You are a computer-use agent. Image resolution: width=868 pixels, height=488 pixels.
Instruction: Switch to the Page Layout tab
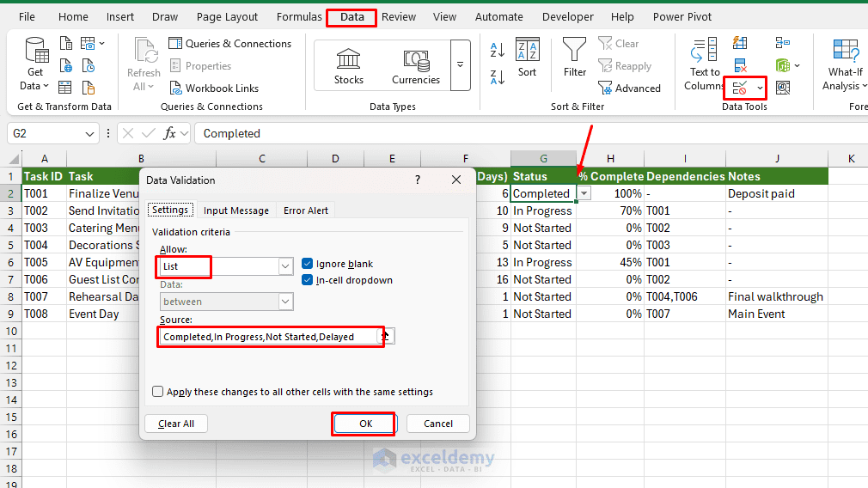[x=227, y=16]
